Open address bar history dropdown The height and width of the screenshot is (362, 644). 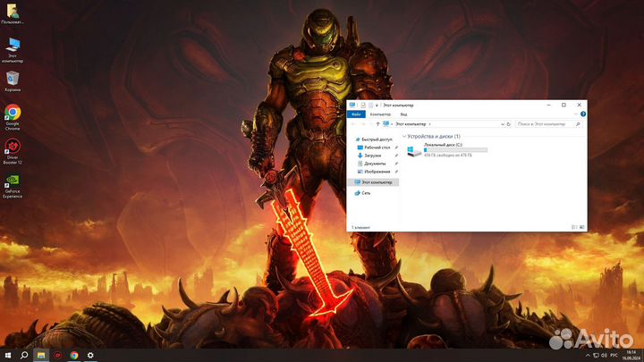[x=503, y=124]
